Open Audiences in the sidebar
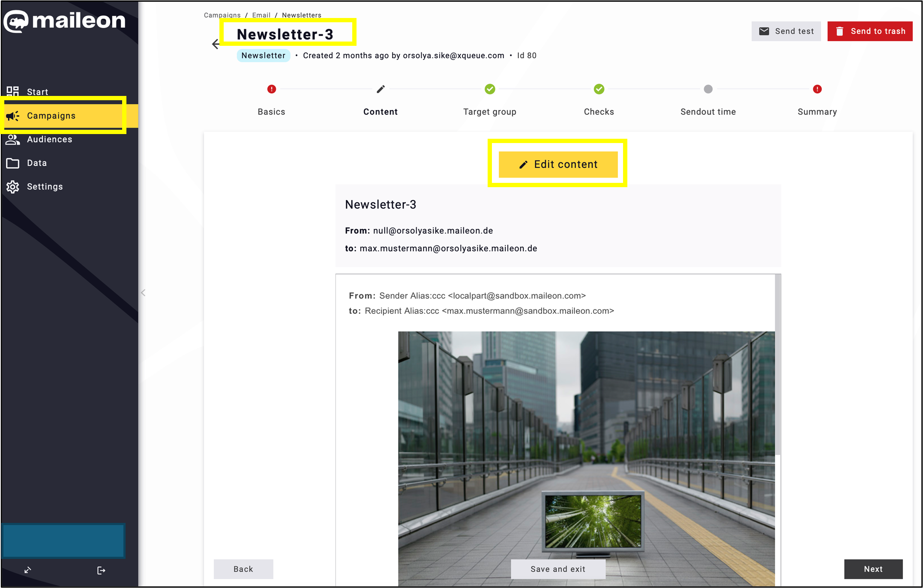 (49, 139)
